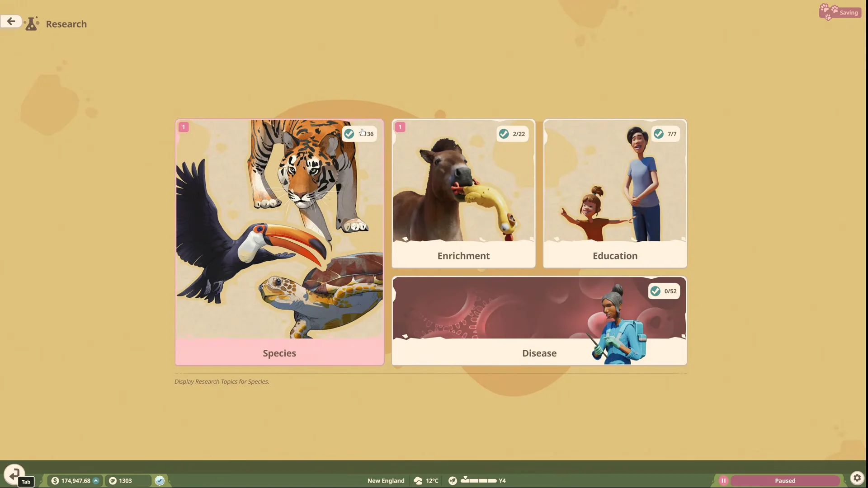868x488 pixels.
Task: Open the settings gear
Action: pos(857,478)
